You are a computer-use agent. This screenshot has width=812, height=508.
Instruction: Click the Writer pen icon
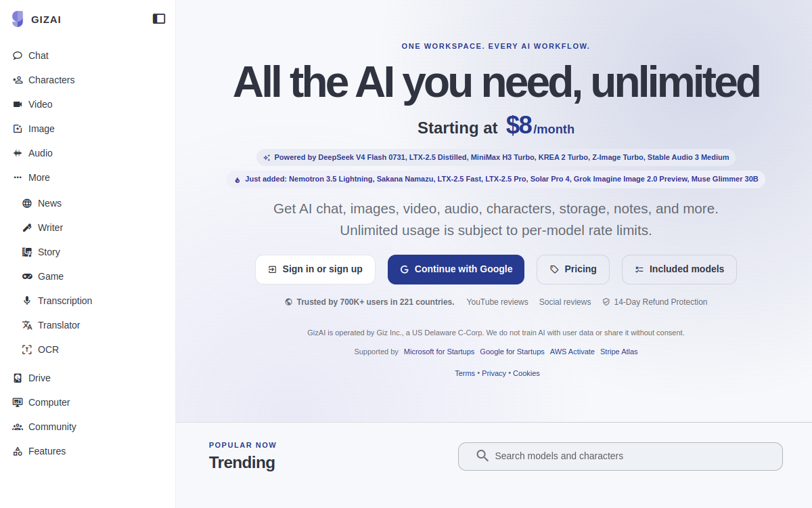coord(27,228)
